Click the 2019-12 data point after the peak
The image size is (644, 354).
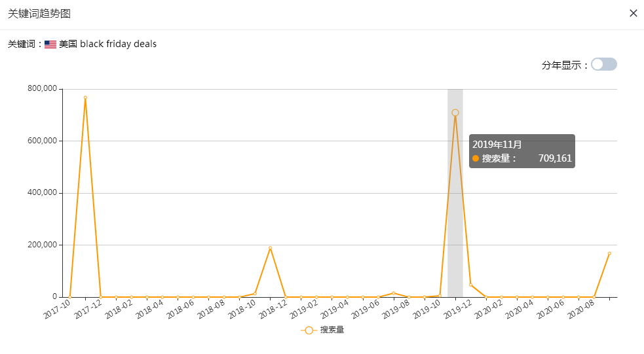(470, 285)
